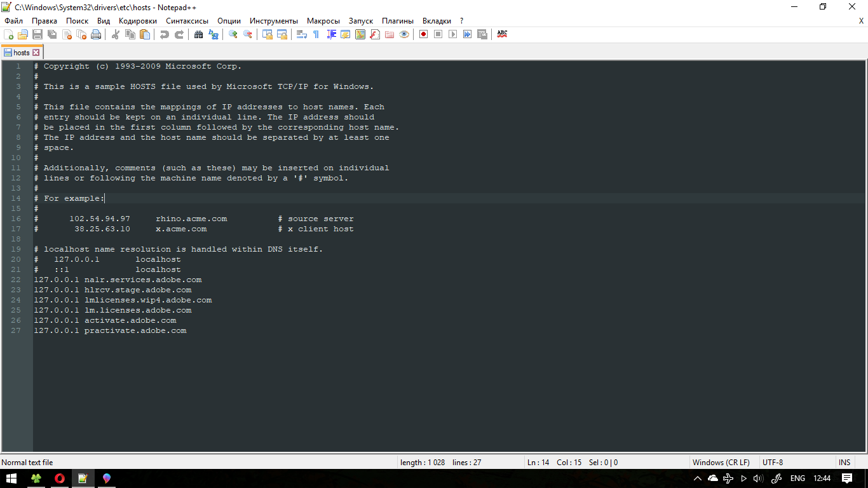This screenshot has width=868, height=488.
Task: Toggle the INS insert mode indicator
Action: click(844, 463)
